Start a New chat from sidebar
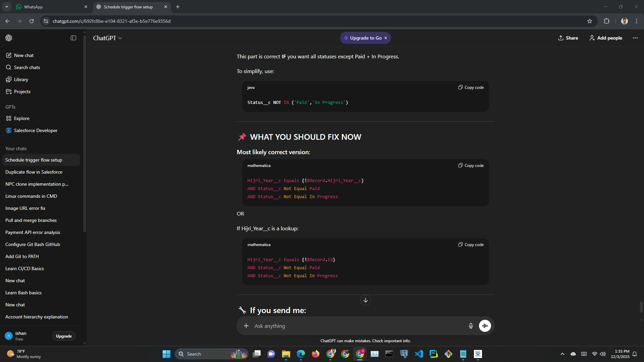Viewport: 644px width, 362px height. (23, 55)
